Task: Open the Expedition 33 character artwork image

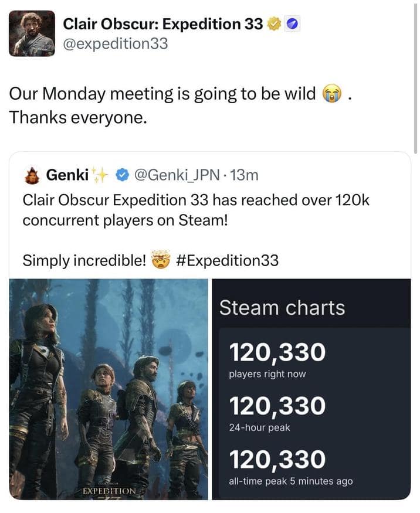Action: pos(109,387)
